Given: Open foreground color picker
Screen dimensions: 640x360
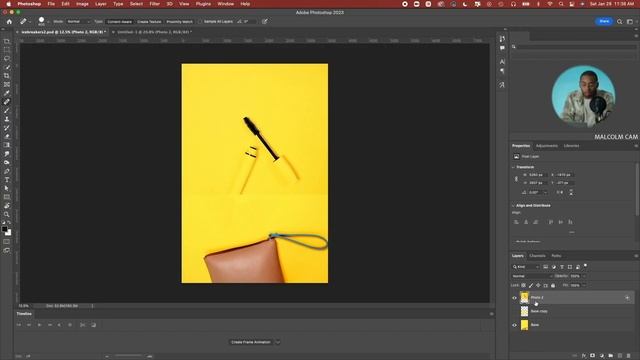Looking at the screenshot, I should (x=4, y=229).
